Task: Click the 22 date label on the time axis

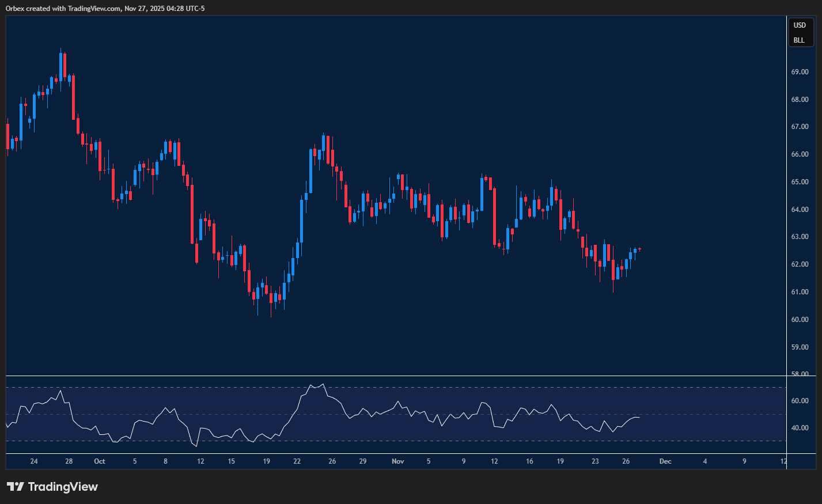Action: click(x=297, y=461)
